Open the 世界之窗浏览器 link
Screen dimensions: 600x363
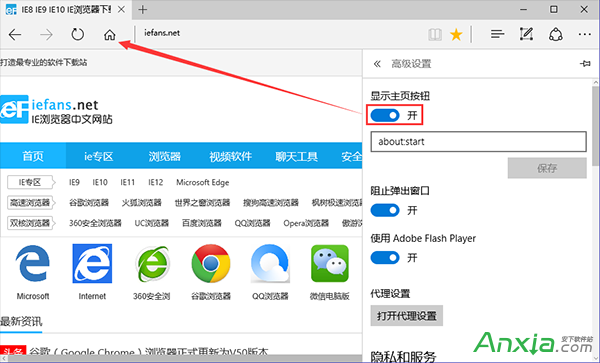tap(202, 203)
